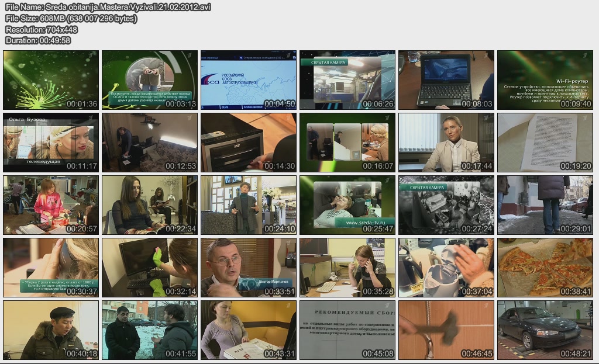Click the electric kettle frame at 00:37:04
The height and width of the screenshot is (364, 599).
click(446, 268)
